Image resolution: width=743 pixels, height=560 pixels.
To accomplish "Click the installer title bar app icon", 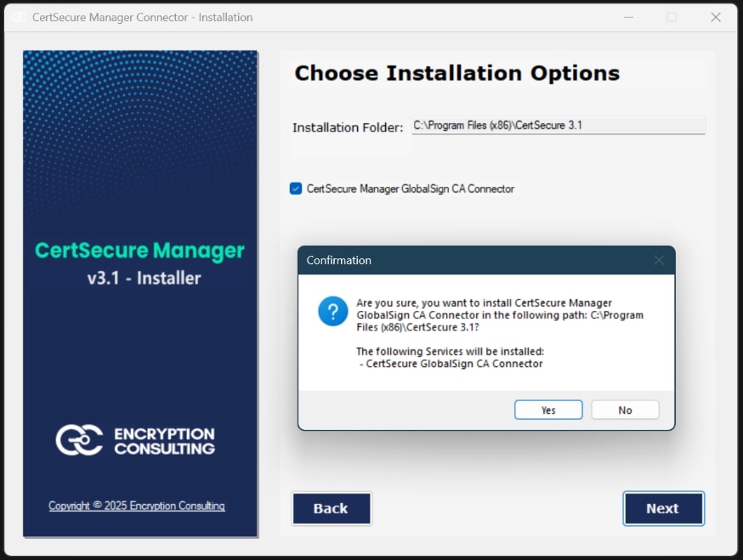I will coord(19,18).
